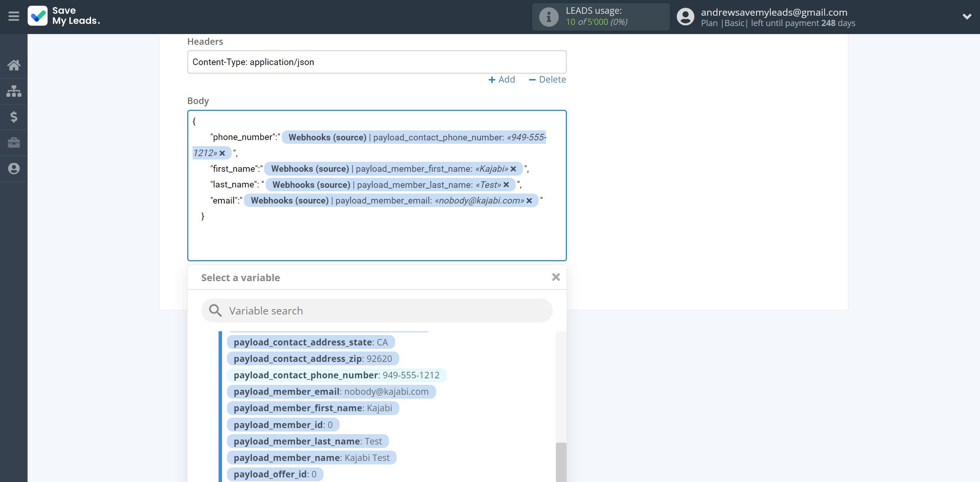Screen dimensions: 980x482
Task: Remove the payload_member_first_name variable tag
Action: (513, 169)
